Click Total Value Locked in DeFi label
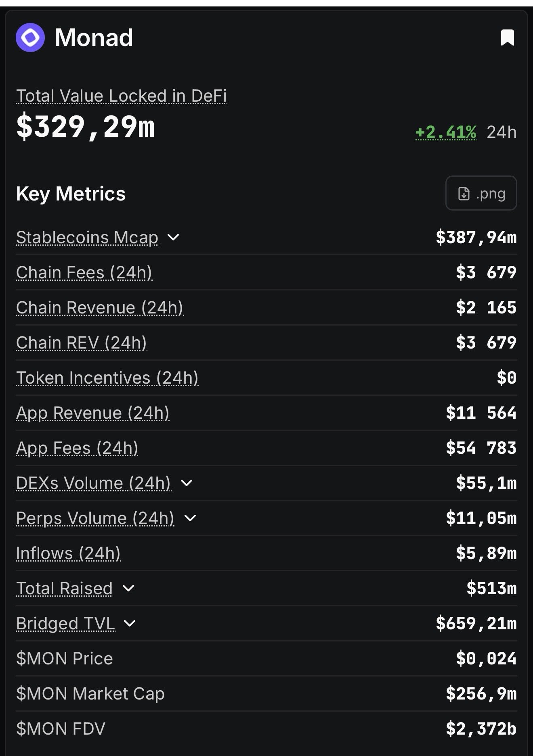Viewport: 533px width, 756px height. pos(121,96)
